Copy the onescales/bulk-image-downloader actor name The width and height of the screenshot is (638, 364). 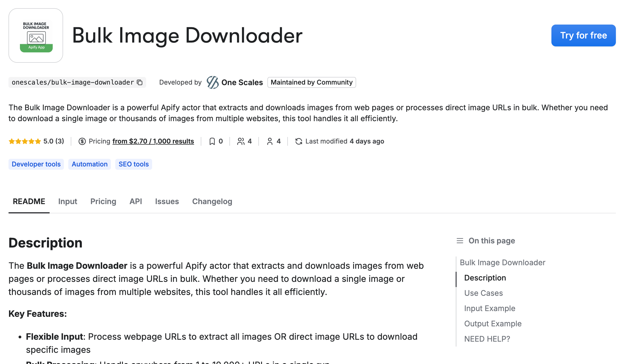click(x=140, y=82)
